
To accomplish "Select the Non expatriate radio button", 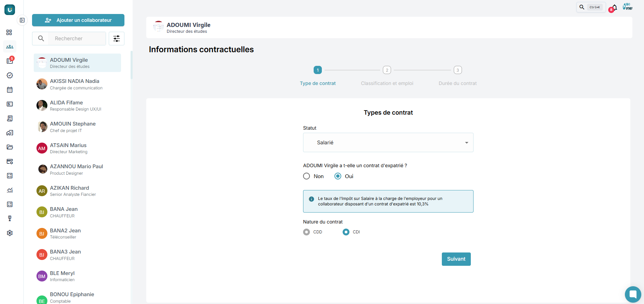I will [x=306, y=176].
